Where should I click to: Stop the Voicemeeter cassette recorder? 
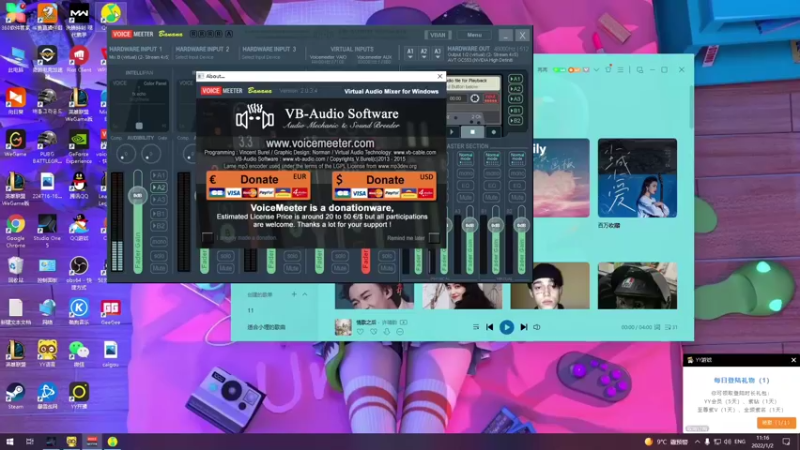[x=472, y=132]
